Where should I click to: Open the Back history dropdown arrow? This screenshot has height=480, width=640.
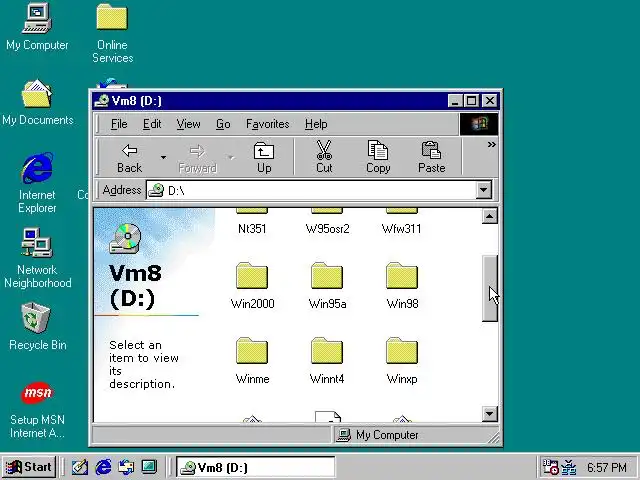point(163,158)
